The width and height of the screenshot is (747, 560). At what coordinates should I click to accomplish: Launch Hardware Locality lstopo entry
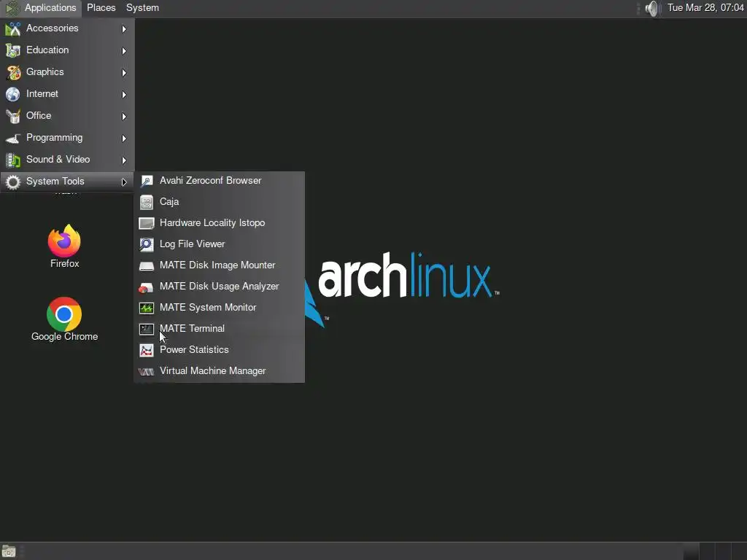[x=219, y=223]
